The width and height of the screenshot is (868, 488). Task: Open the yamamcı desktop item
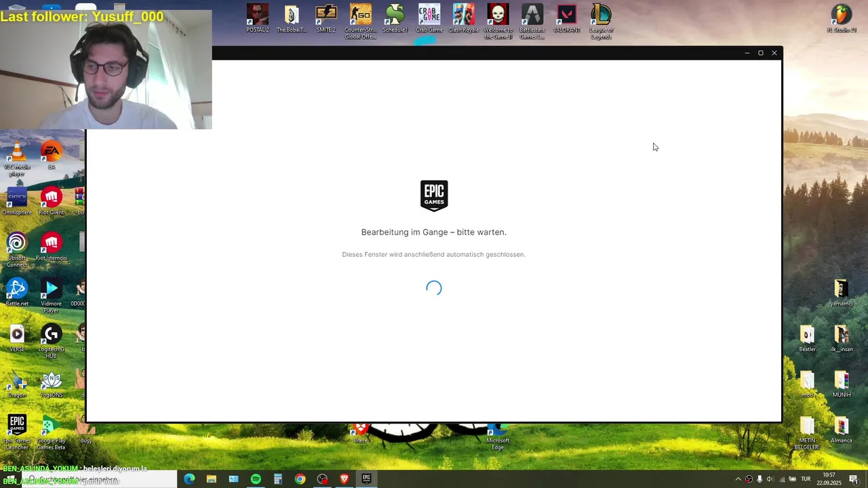click(842, 292)
